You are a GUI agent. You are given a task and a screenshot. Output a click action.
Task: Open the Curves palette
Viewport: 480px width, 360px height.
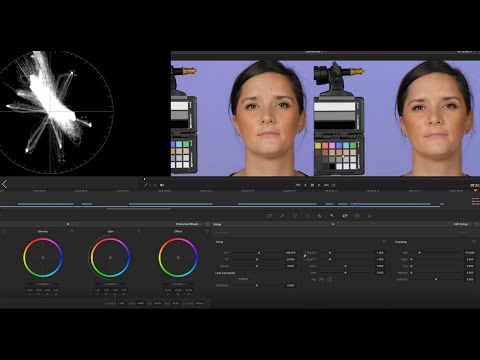[270, 216]
